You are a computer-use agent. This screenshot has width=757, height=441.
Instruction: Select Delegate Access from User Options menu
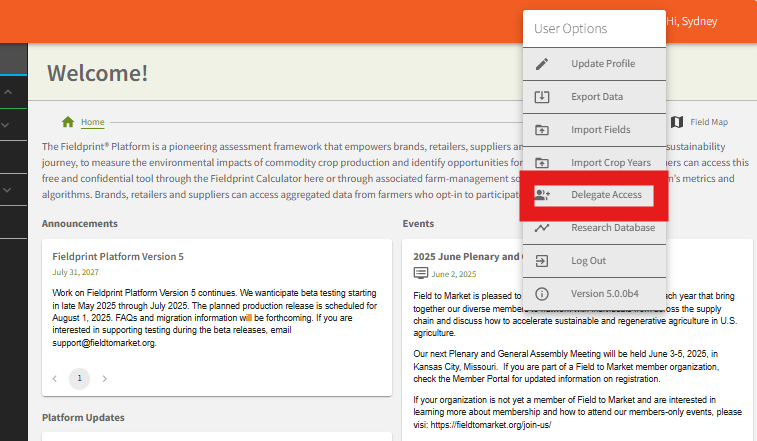(x=606, y=195)
